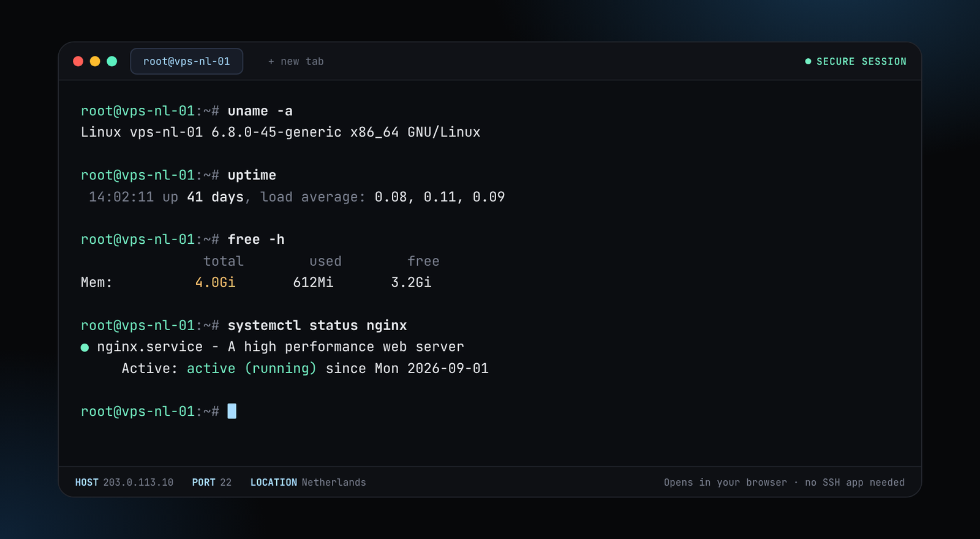This screenshot has width=980, height=539.
Task: Select the root@vps-nl-01 tab
Action: [x=187, y=61]
